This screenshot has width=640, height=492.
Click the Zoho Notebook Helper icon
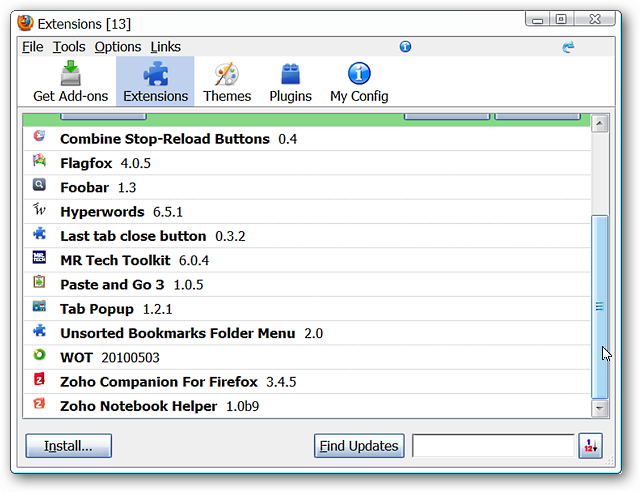click(x=39, y=403)
